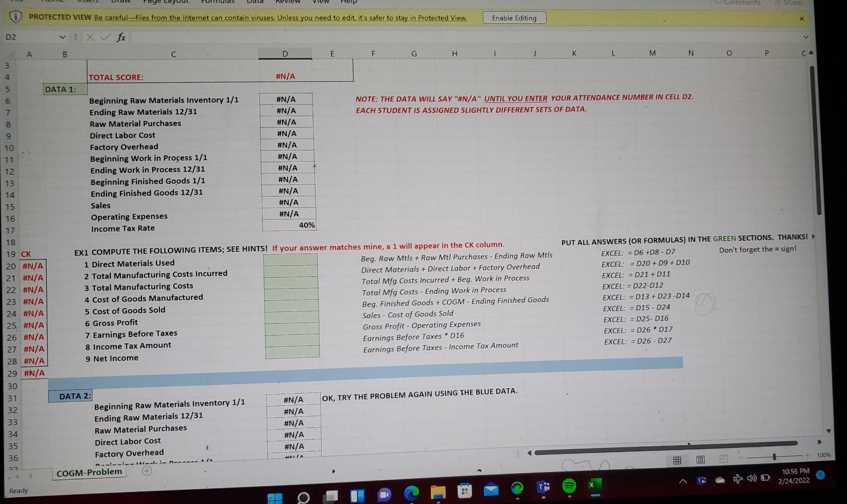Select the green answer cell for Gross Profit
Viewport: 847px width, 504px height.
pyautogui.click(x=292, y=318)
